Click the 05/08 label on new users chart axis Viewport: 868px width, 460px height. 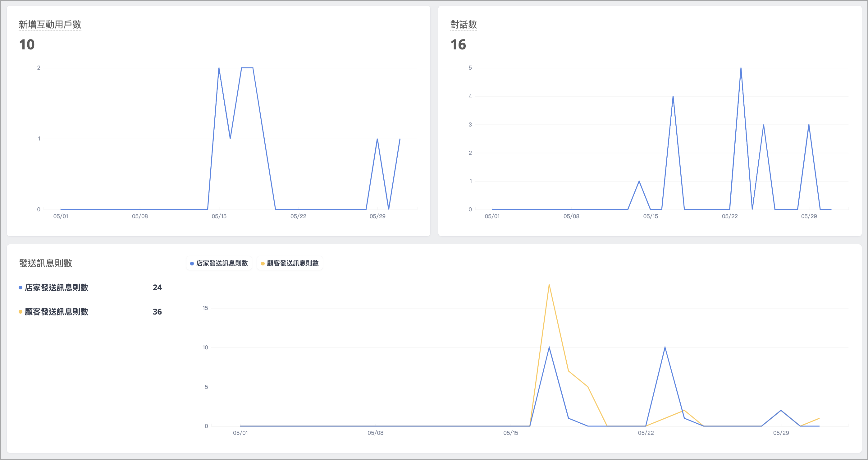140,216
